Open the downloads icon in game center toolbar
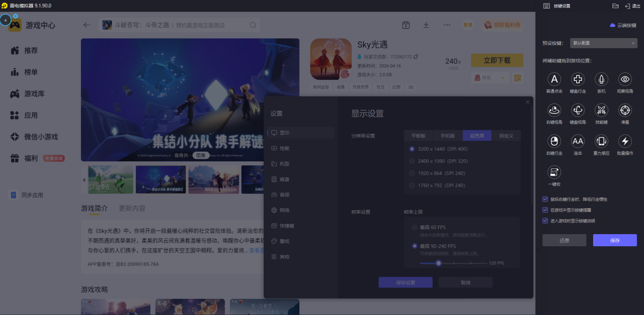Viewport: 644px width, 315px height. point(426,25)
